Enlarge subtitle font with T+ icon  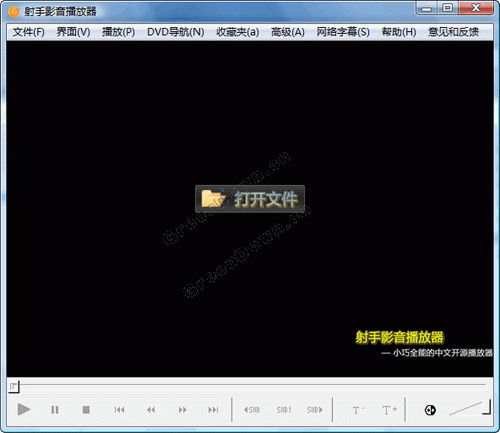pyautogui.click(x=389, y=410)
